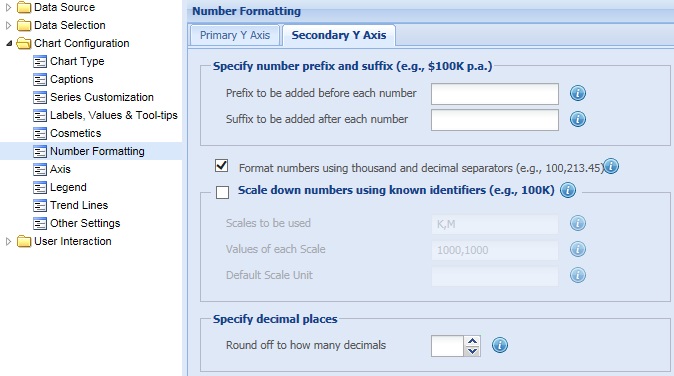Expand the Data Selection folder

click(x=8, y=25)
